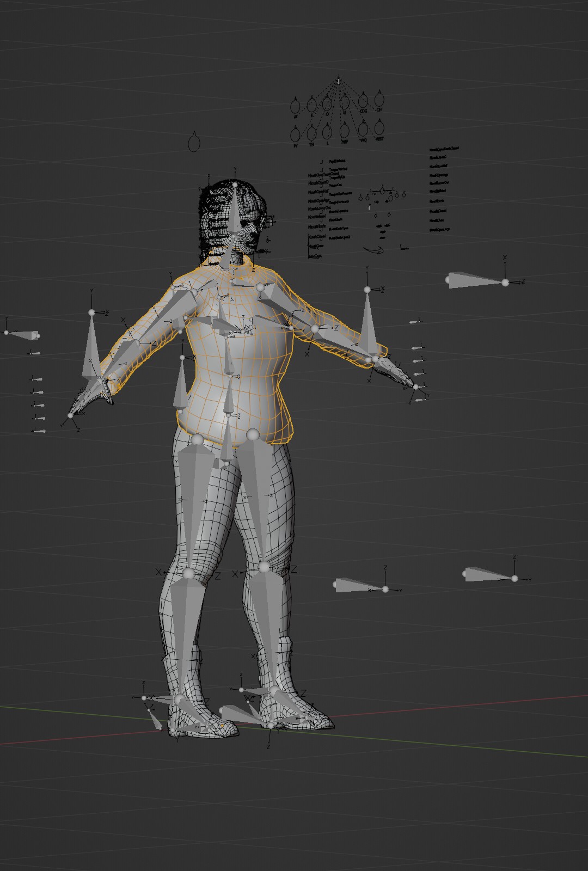Select the U phoneme control circle
This screenshot has height=871, width=588.
click(344, 102)
